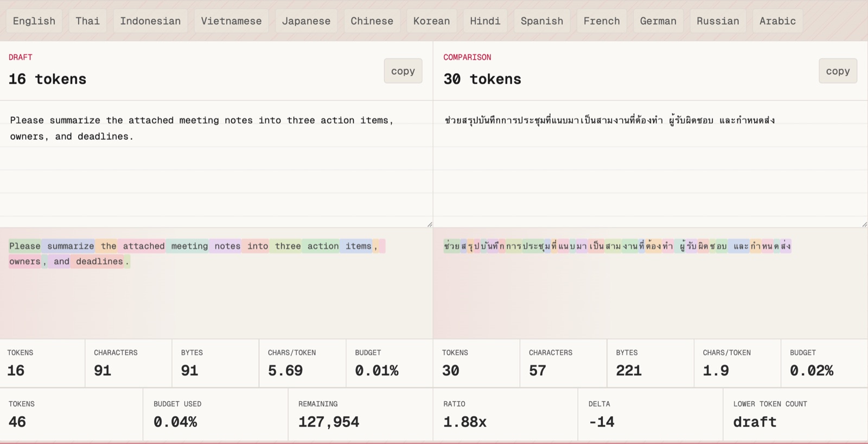Click the budget used value 0.04%
The height and width of the screenshot is (444, 868).
point(175,422)
